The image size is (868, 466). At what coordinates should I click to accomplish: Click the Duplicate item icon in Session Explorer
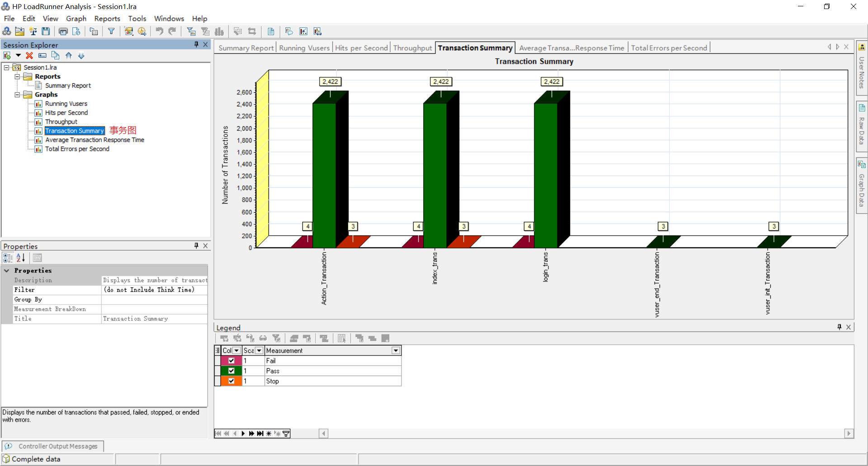pos(55,56)
